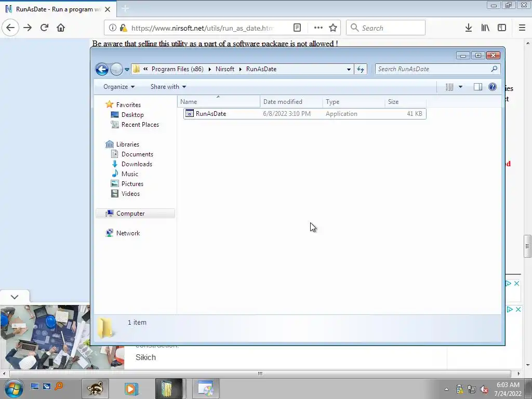This screenshot has width=532, height=399.
Task: Open the taskbar clock and date
Action: [508, 389]
